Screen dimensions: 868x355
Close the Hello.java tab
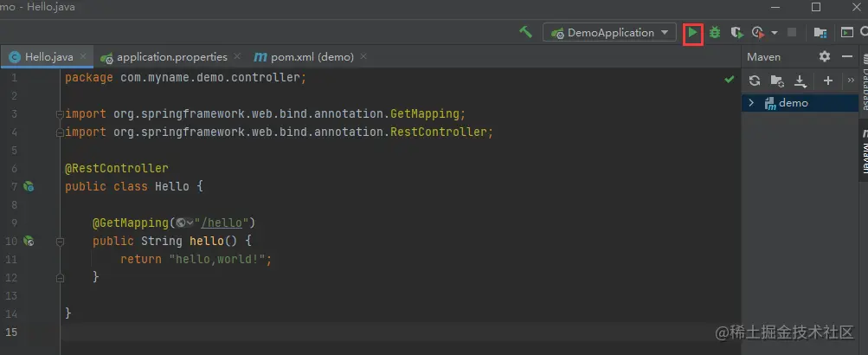pyautogui.click(x=83, y=56)
